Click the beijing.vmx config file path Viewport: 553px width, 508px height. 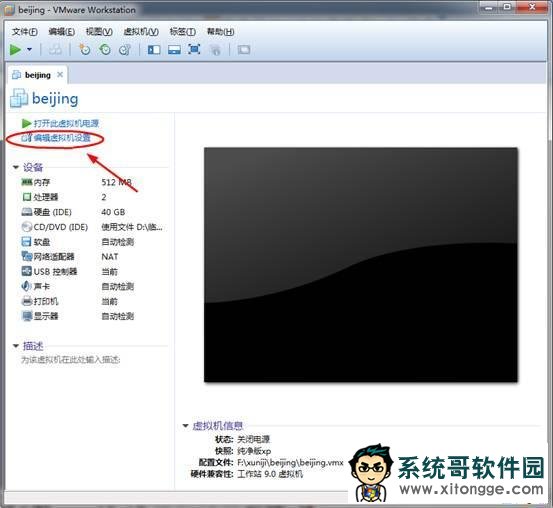(x=290, y=462)
